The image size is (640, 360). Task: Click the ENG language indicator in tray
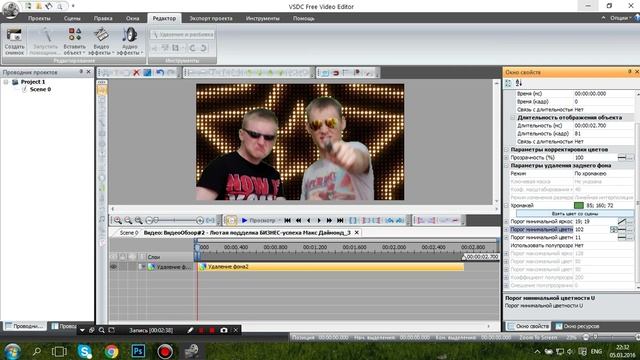(x=596, y=351)
